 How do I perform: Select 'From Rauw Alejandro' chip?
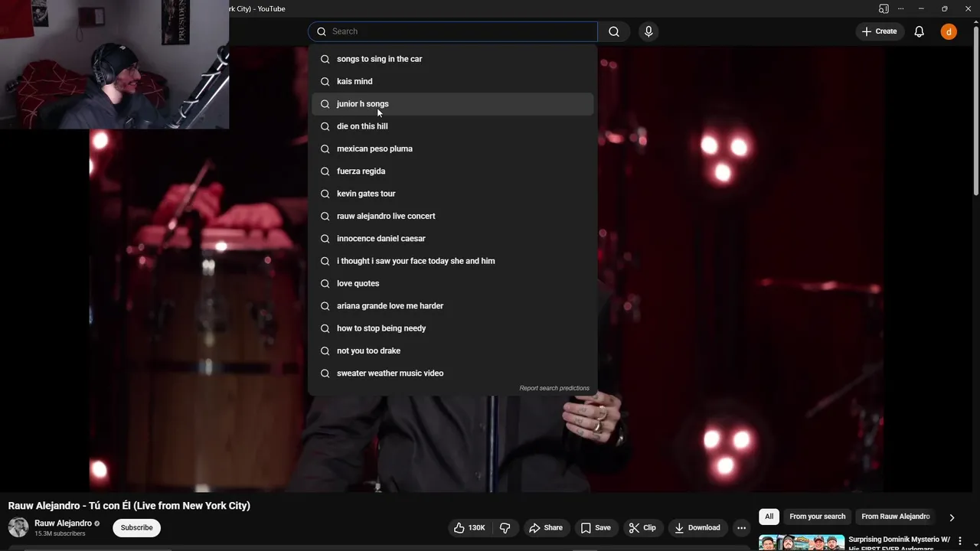click(x=895, y=517)
